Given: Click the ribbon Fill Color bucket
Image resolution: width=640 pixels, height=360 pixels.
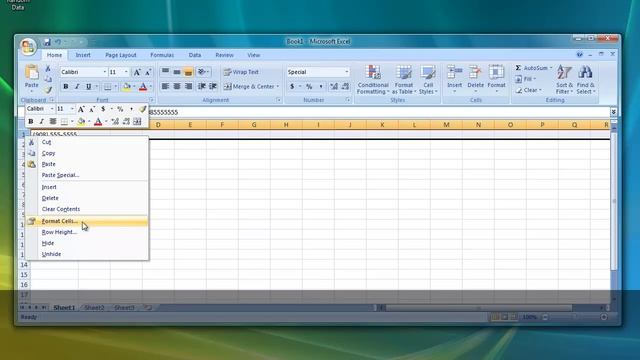Looking at the screenshot, I should pos(127,87).
